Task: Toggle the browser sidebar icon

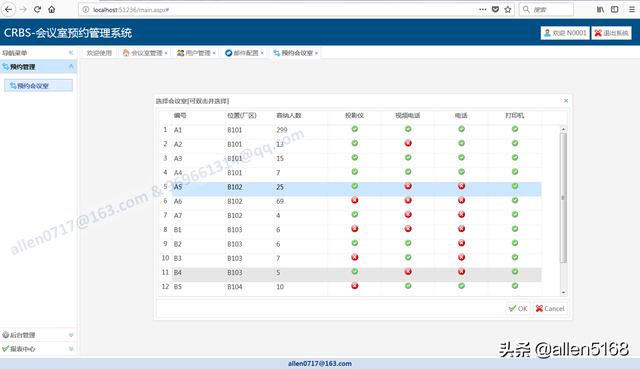Action: pos(614,9)
